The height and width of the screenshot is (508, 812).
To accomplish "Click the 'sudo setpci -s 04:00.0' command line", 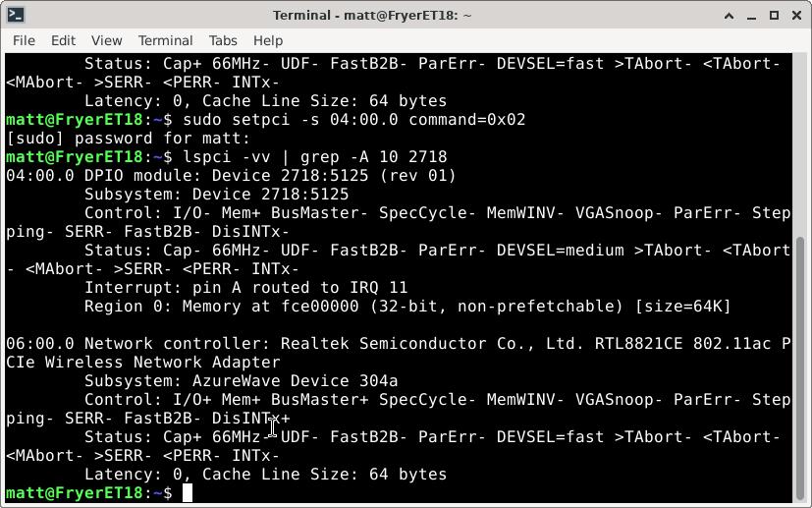I will [349, 120].
